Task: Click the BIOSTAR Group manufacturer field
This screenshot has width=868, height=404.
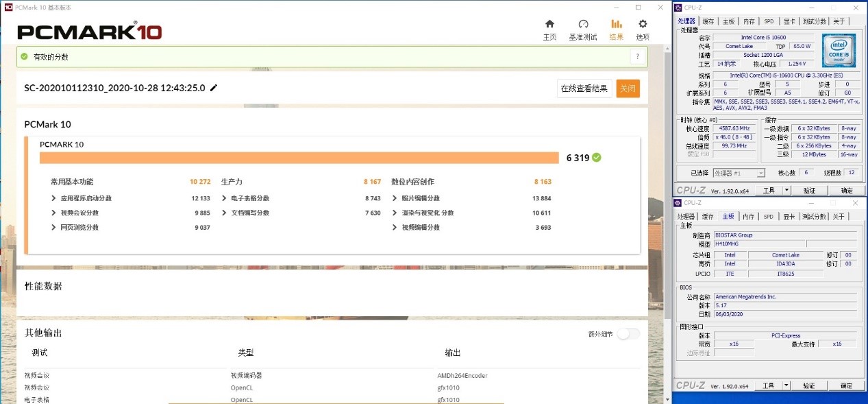Action: [785, 235]
